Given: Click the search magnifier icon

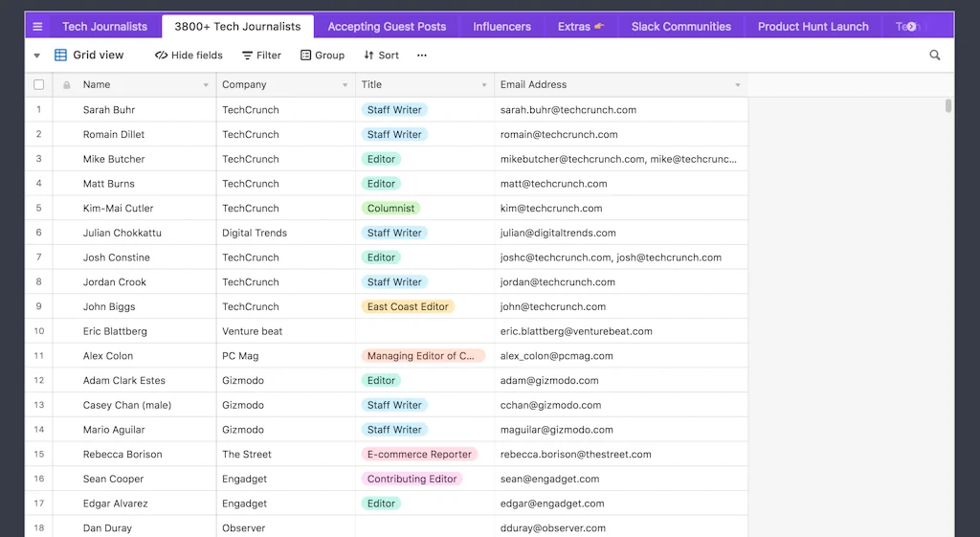Looking at the screenshot, I should tap(934, 55).
